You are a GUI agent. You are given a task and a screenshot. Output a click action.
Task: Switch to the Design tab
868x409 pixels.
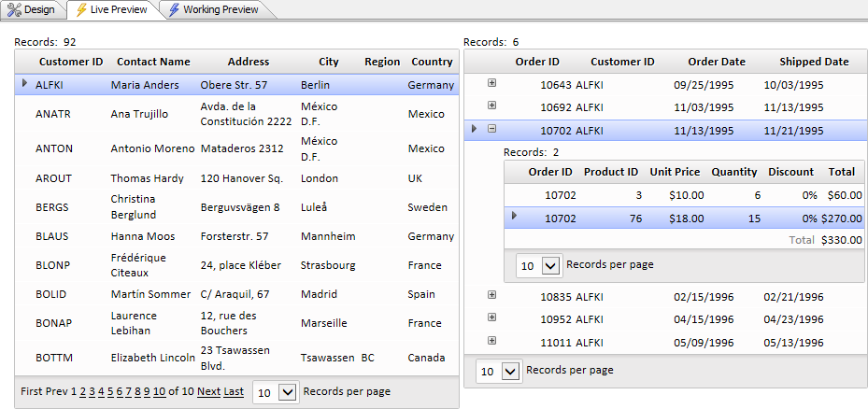coord(33,9)
